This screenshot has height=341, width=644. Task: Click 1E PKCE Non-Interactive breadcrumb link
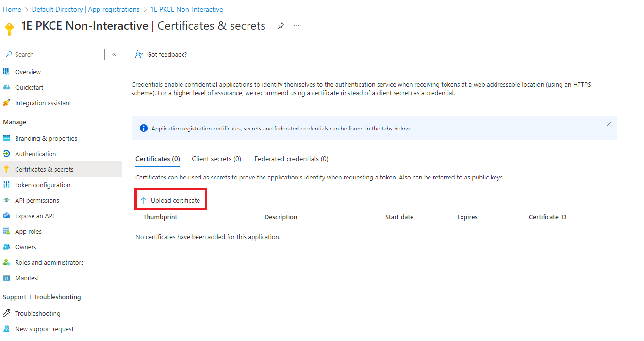pos(187,9)
